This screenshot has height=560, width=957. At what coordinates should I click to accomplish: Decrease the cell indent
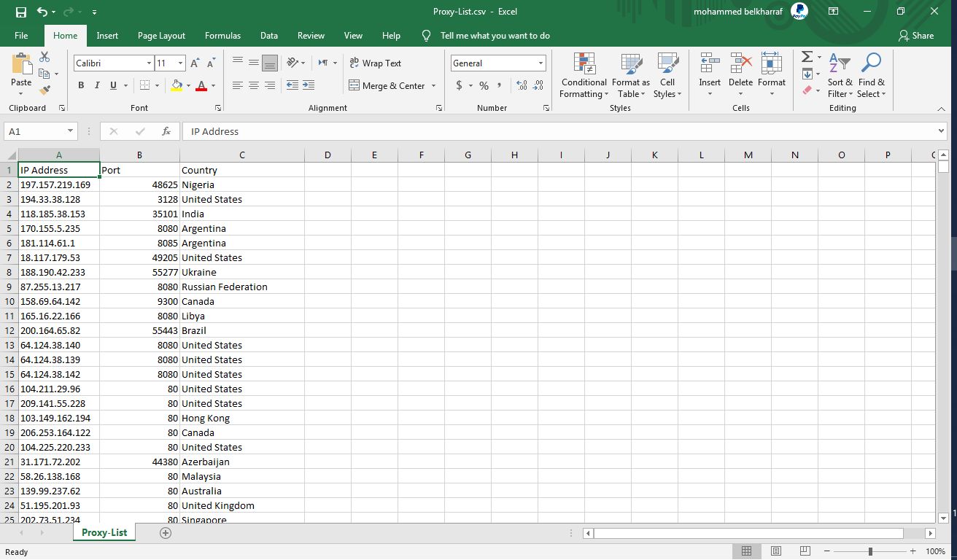click(292, 85)
